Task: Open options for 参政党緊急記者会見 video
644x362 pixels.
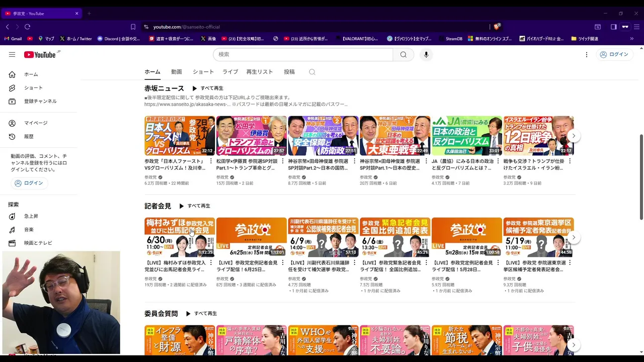Action: pyautogui.click(x=426, y=263)
